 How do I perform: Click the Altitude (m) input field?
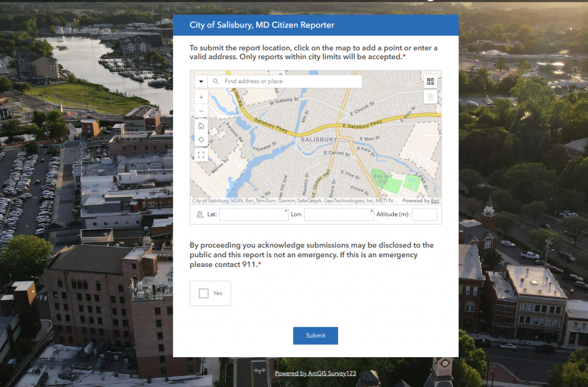[424, 215]
